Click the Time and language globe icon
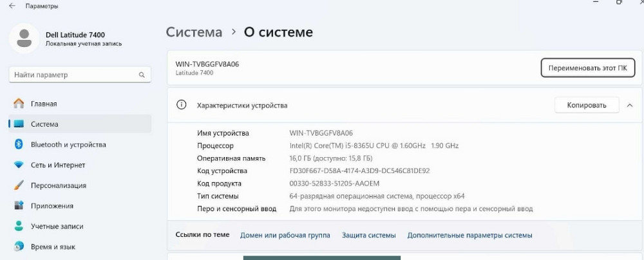Viewport: 644px width, 260px height. coord(19,247)
